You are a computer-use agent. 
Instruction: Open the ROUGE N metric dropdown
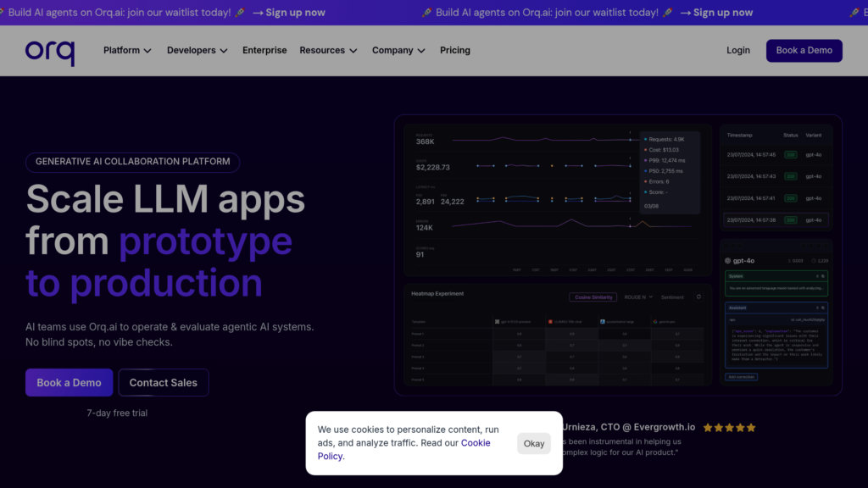pos(637,297)
